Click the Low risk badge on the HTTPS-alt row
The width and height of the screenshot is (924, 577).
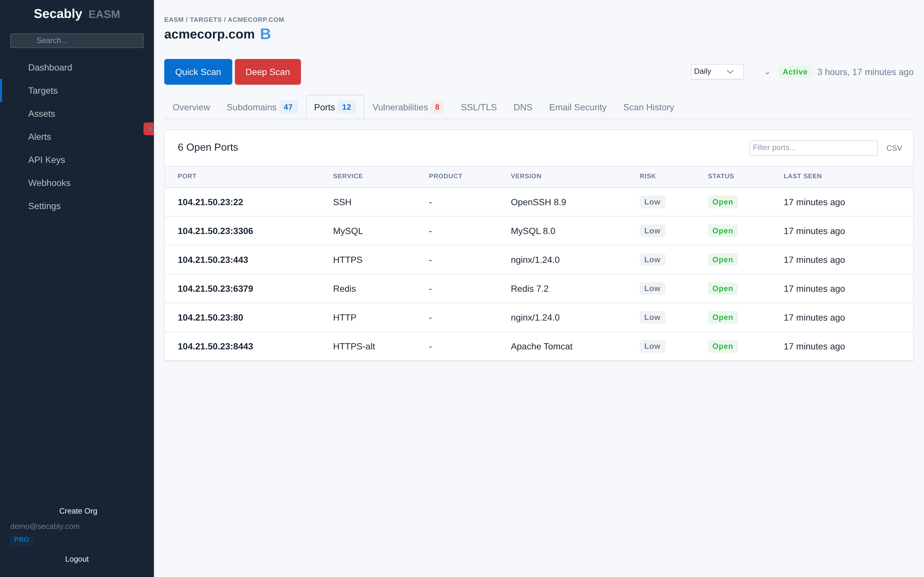[x=652, y=346]
